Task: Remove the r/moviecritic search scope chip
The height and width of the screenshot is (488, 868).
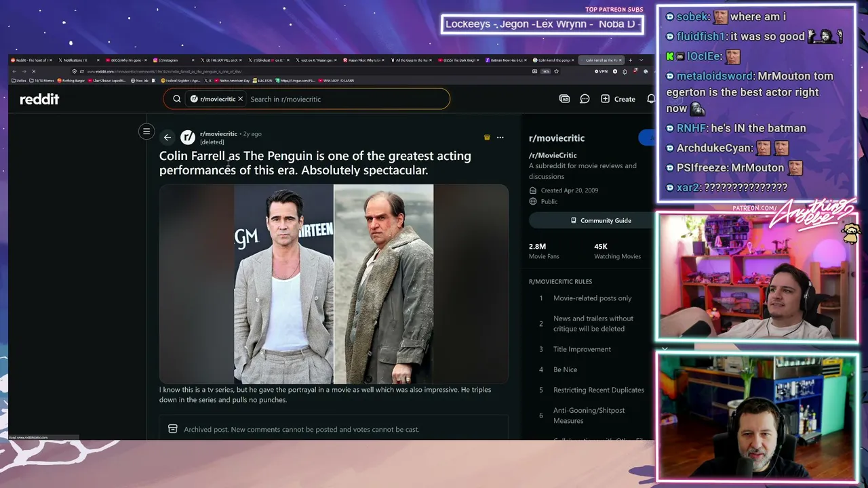Action: 240,99
